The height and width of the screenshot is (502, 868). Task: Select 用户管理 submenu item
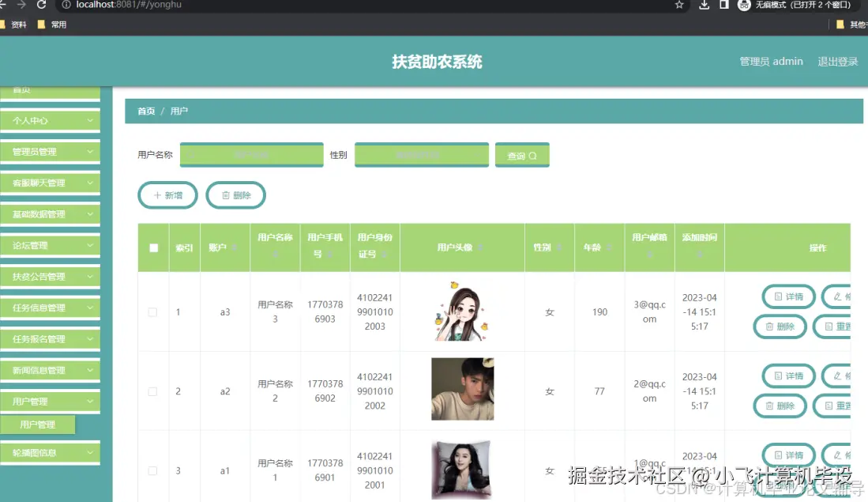click(x=38, y=425)
